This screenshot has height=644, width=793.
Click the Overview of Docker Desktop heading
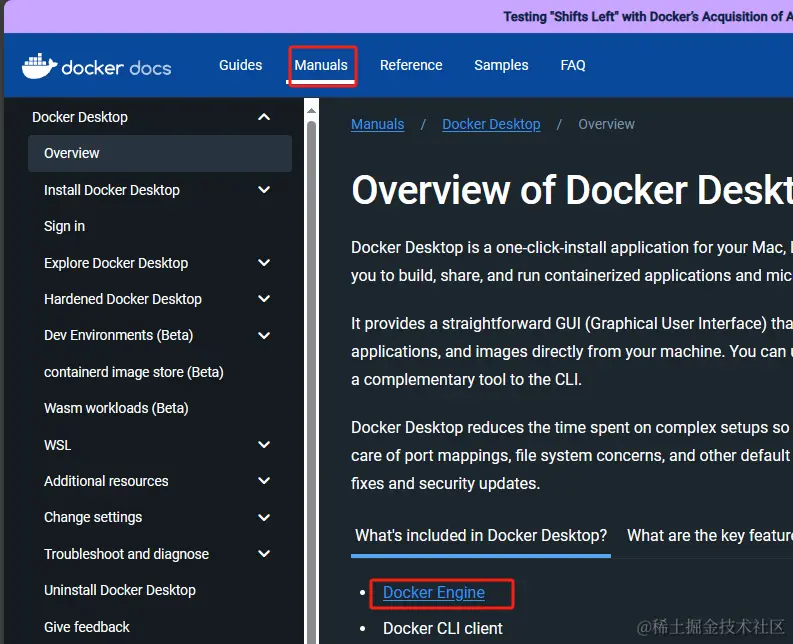click(x=572, y=190)
